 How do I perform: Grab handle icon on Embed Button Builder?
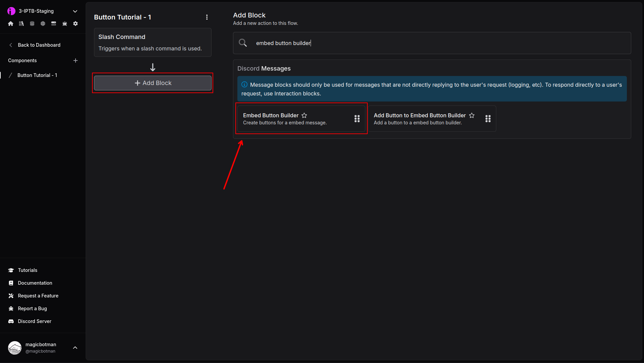(357, 119)
